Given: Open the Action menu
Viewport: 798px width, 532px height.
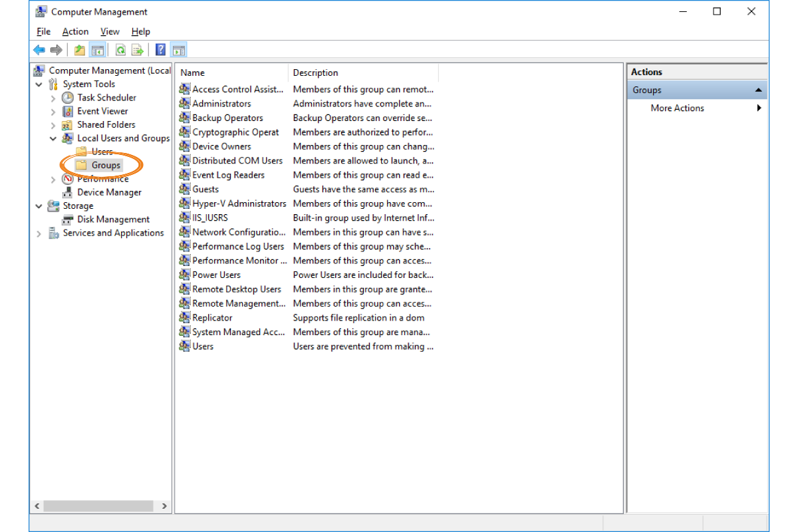Looking at the screenshot, I should (75, 31).
